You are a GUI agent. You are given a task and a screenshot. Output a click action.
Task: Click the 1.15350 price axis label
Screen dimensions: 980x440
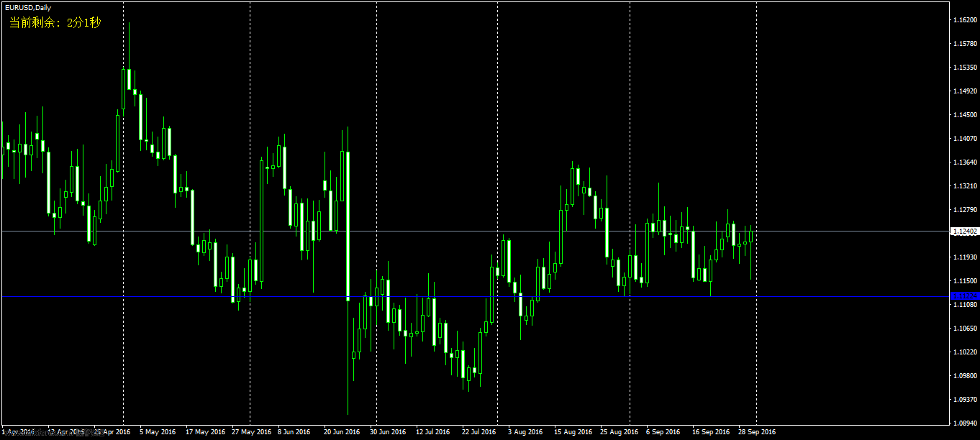click(965, 68)
